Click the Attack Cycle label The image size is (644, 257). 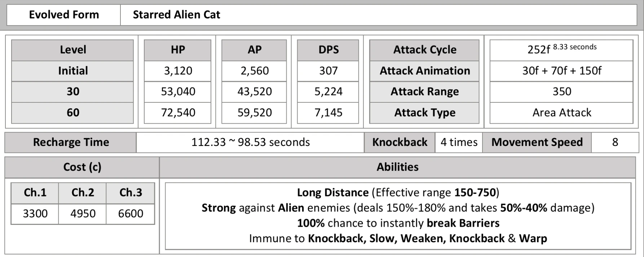pos(424,50)
